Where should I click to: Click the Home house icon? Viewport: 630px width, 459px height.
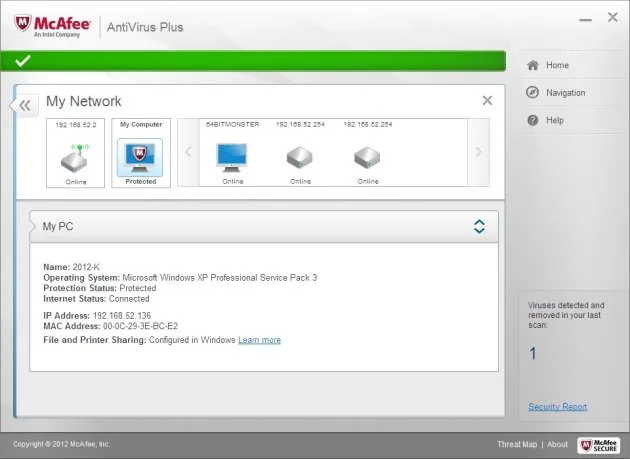pos(533,65)
